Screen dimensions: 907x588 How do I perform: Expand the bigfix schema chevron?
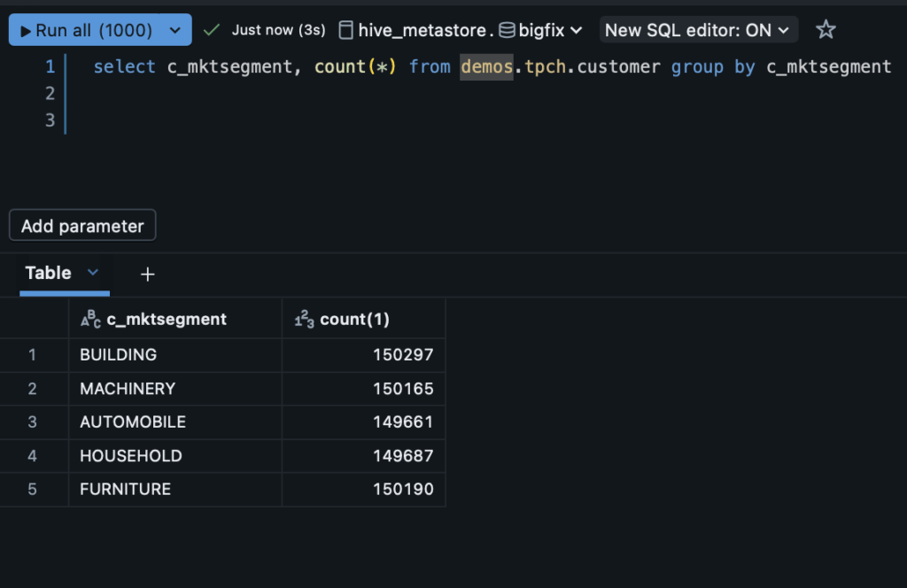pyautogui.click(x=577, y=30)
